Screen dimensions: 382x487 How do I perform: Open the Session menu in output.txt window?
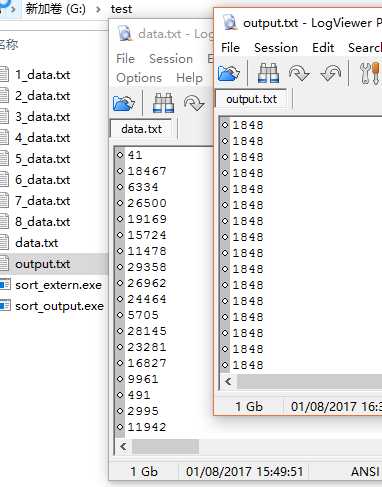pos(276,48)
